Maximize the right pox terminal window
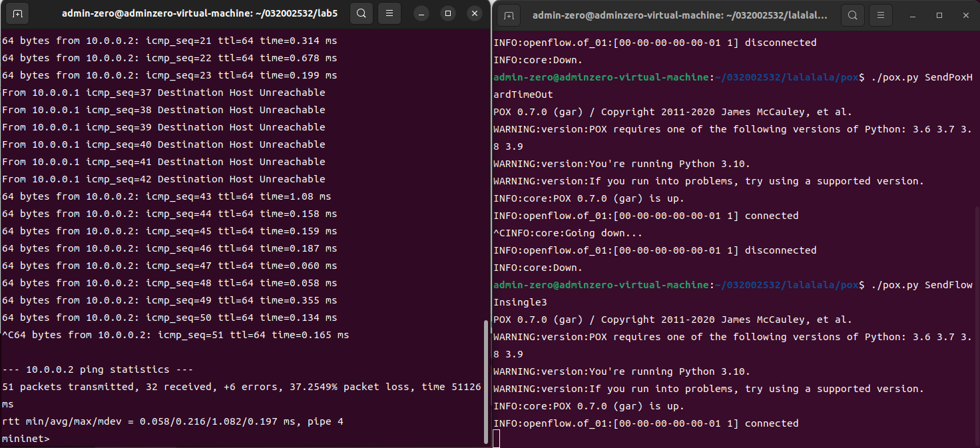This screenshot has height=448, width=980. [939, 14]
